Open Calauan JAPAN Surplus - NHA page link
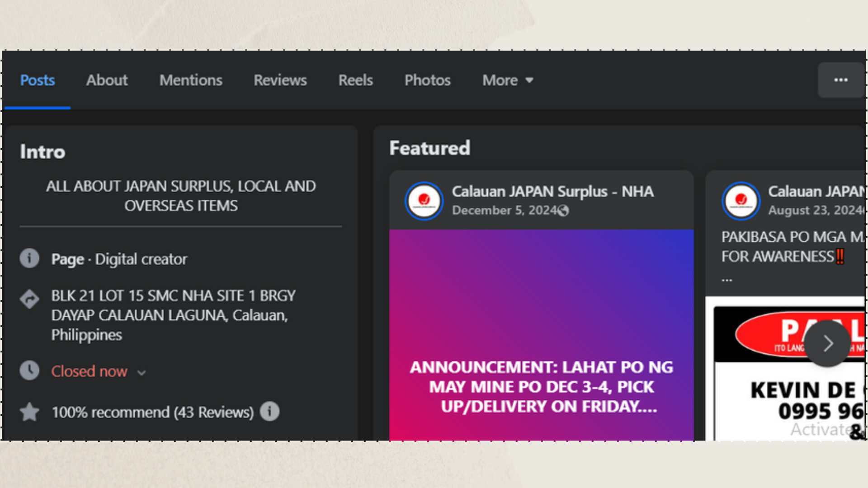The width and height of the screenshot is (868, 488). [x=552, y=192]
